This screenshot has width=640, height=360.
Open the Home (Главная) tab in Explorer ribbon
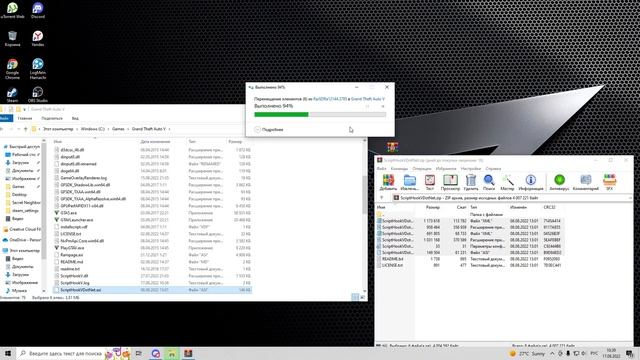[24, 118]
